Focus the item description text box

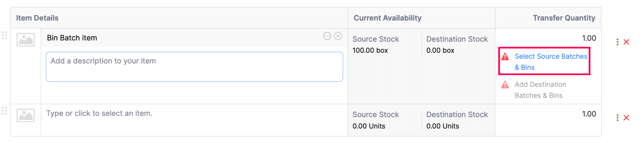[x=194, y=67]
